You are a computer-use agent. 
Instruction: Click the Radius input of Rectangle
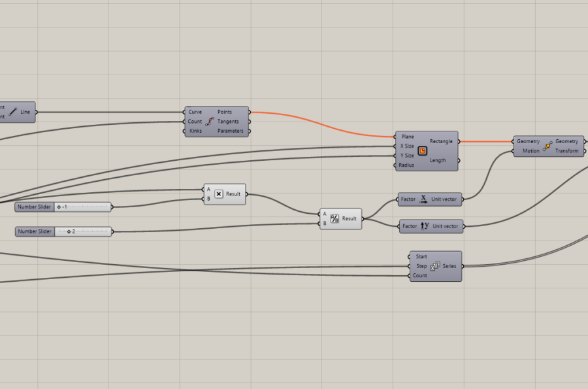coord(406,165)
